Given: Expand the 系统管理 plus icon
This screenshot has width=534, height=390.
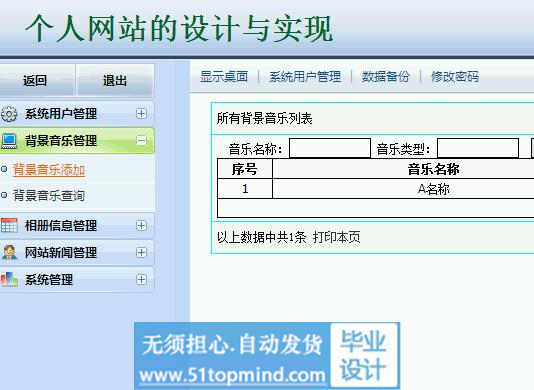Looking at the screenshot, I should (141, 279).
